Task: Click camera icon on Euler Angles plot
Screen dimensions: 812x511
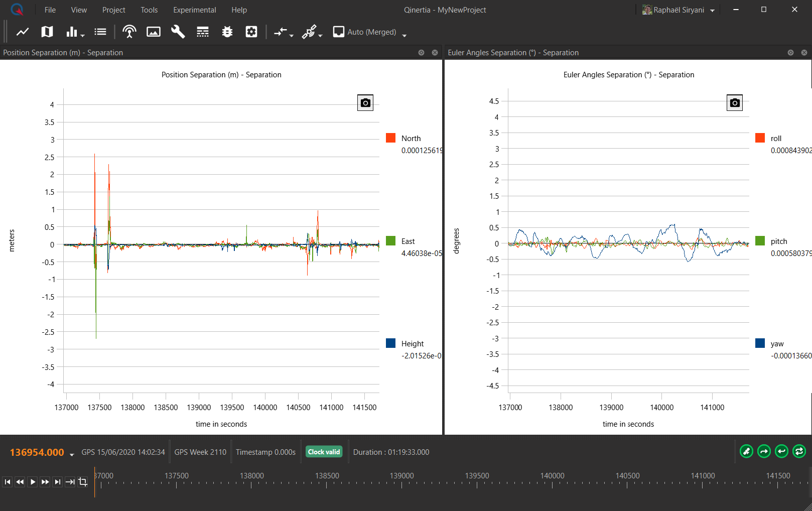Action: tap(735, 103)
